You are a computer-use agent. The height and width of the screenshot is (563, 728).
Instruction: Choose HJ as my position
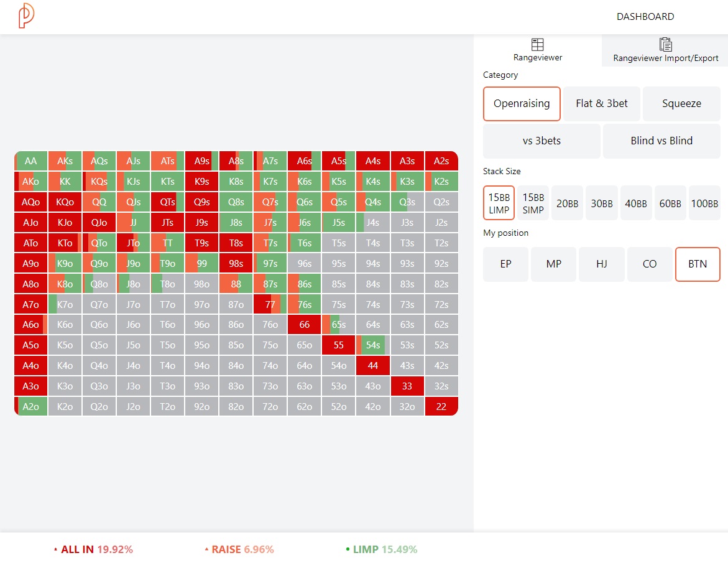click(602, 264)
